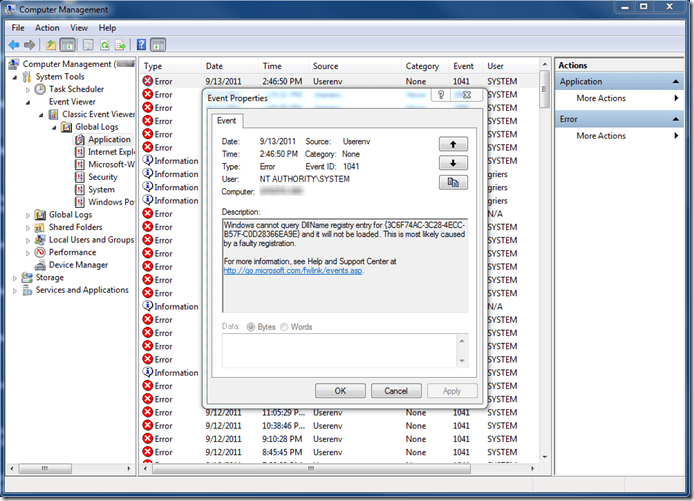Screen dimensions: 694x501
Task: Click the Cancel button in the dialog
Action: pos(396,391)
